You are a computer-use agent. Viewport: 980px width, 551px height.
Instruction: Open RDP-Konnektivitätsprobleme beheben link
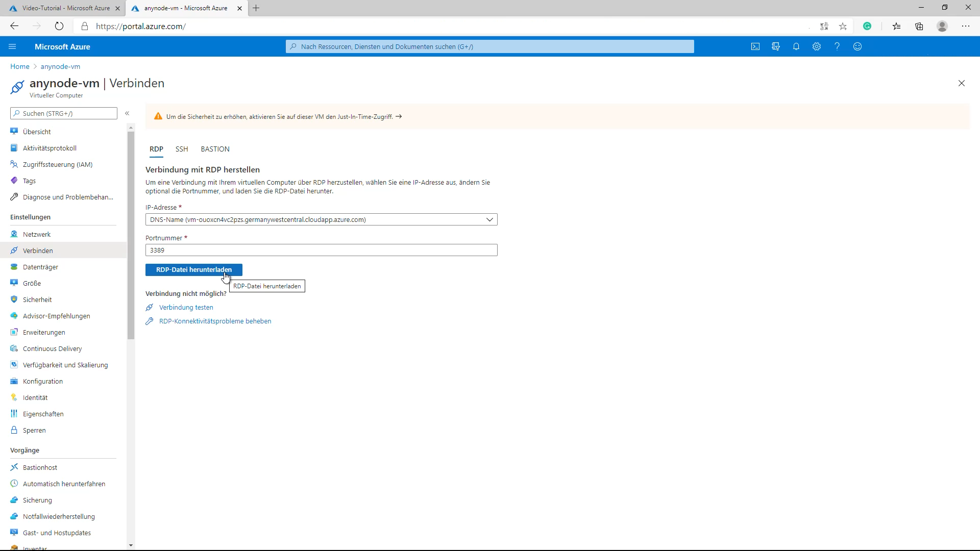pos(215,321)
